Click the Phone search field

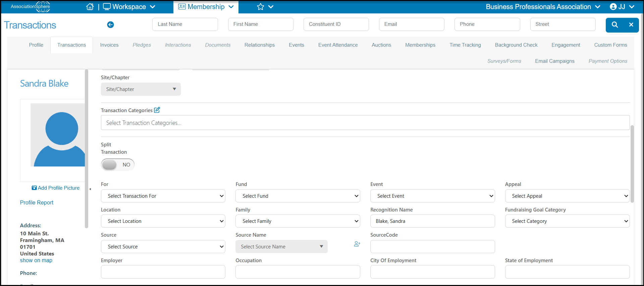tap(487, 24)
